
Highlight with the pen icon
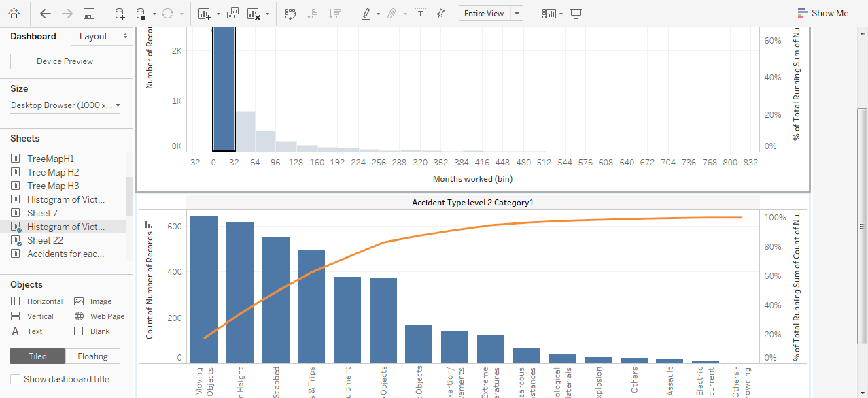tap(366, 14)
